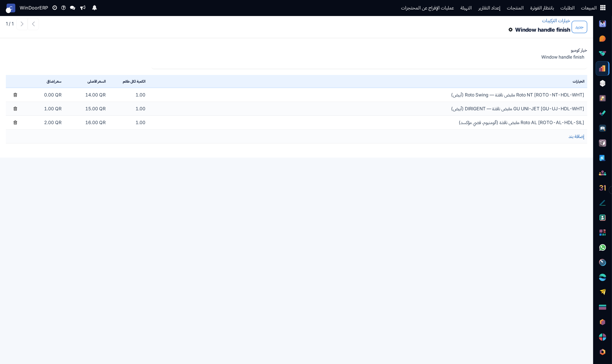Click the 15.00 QR original price cell
The image size is (612, 364).
(95, 109)
